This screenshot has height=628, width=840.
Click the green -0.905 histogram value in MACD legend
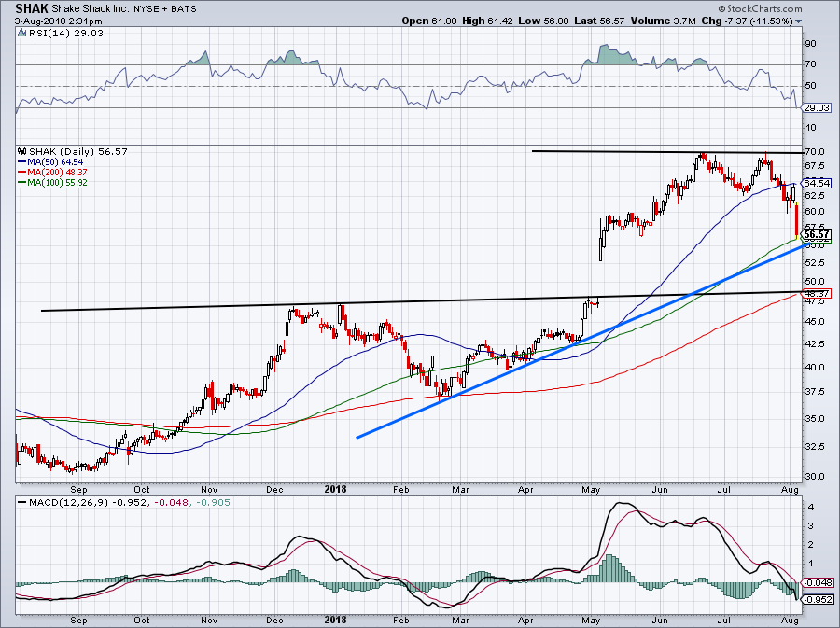(213, 503)
